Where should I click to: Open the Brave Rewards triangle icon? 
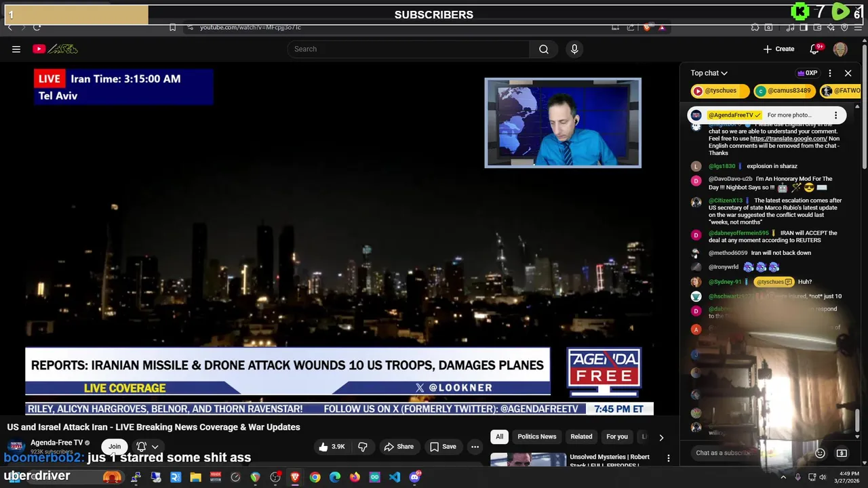[x=662, y=27]
